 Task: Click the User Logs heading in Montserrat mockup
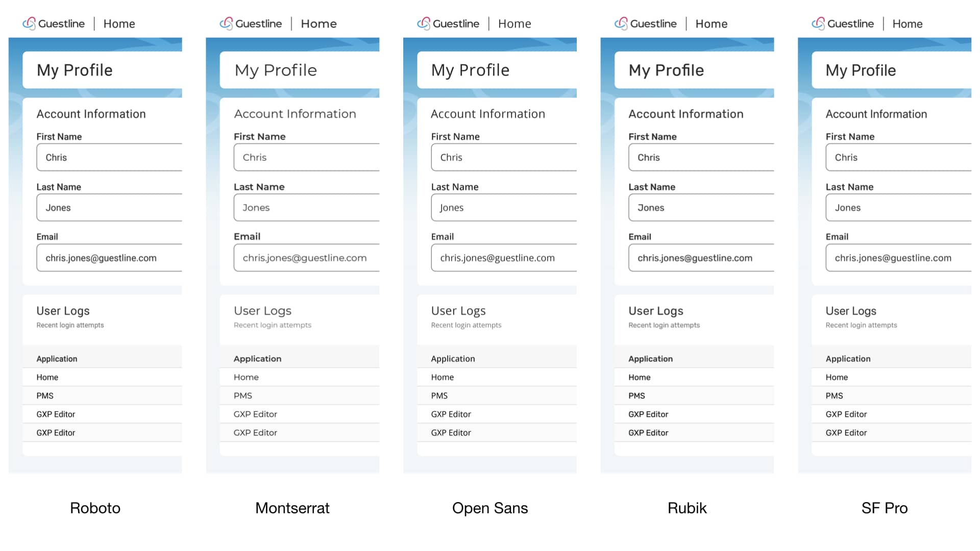pos(262,311)
